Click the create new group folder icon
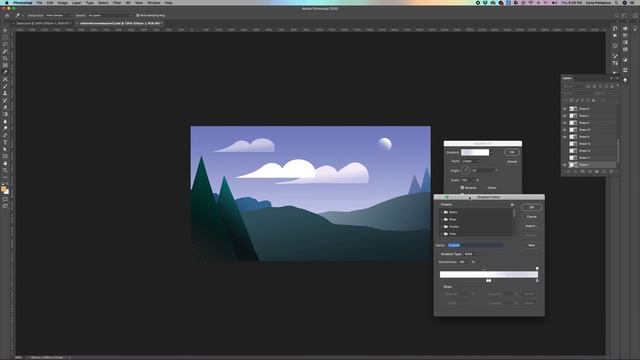 click(597, 171)
